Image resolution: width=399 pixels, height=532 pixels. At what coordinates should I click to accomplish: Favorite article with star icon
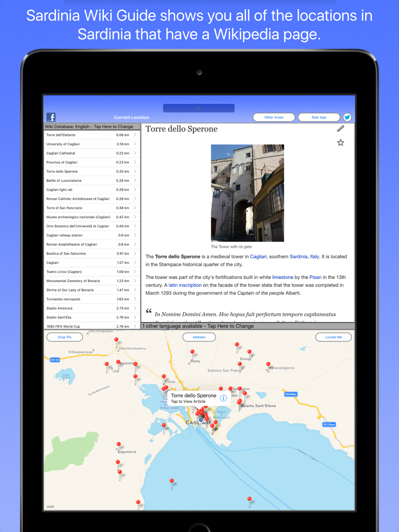pyautogui.click(x=340, y=142)
